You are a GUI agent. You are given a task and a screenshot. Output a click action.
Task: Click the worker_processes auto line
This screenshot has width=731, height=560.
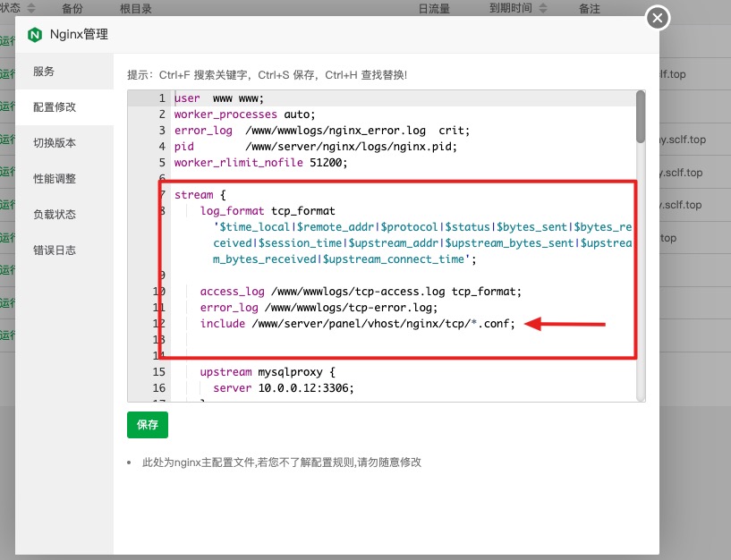tap(245, 115)
